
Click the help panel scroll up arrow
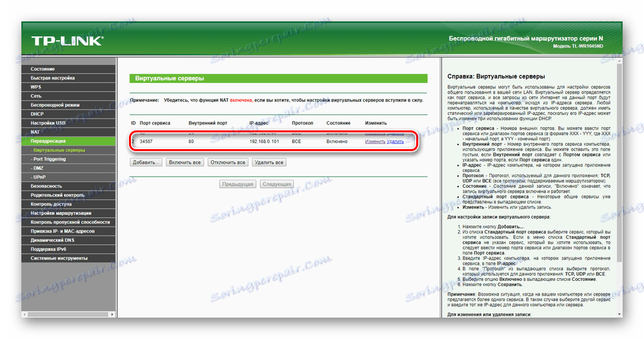tap(619, 61)
